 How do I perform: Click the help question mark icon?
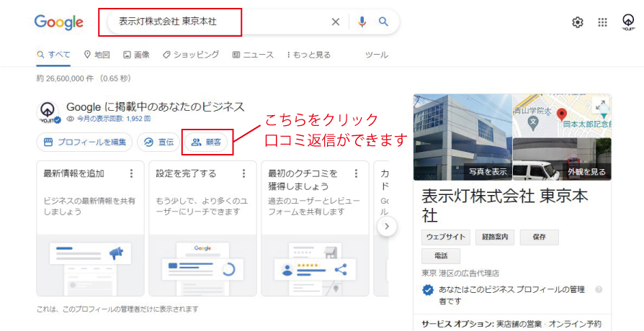pos(599,289)
